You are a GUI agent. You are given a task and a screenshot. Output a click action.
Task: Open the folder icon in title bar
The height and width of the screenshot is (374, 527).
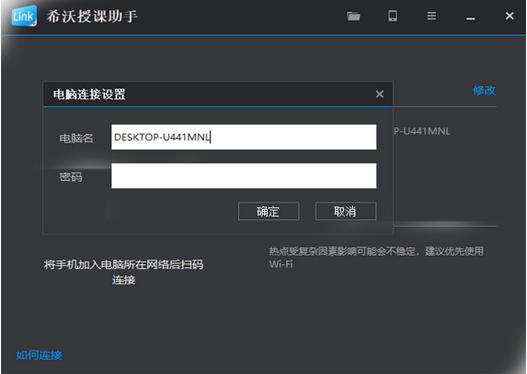click(353, 16)
